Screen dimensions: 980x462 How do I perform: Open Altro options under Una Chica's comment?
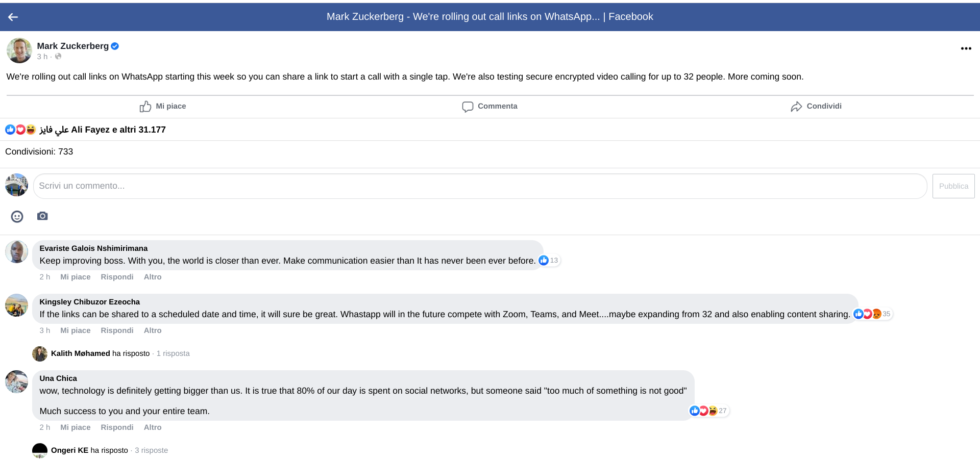153,427
